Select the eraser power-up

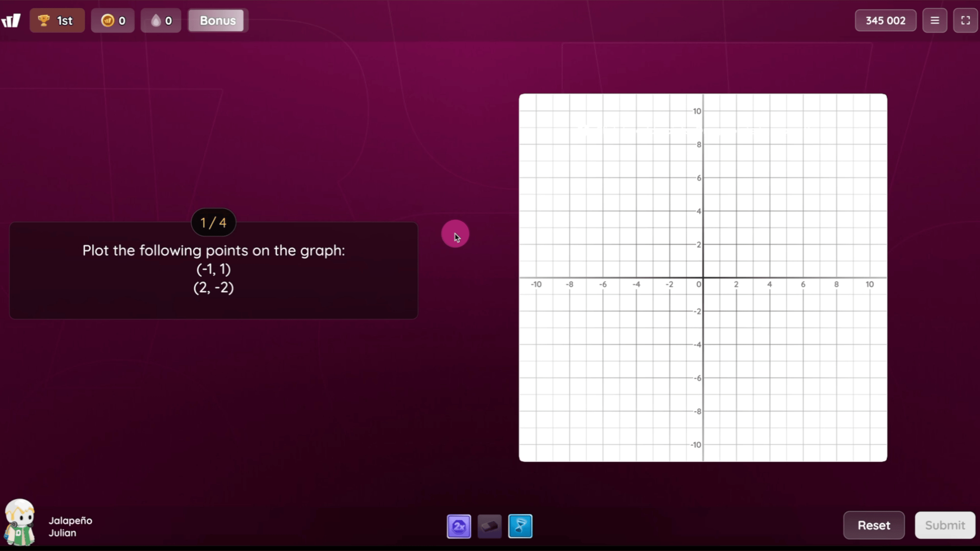coord(490,526)
